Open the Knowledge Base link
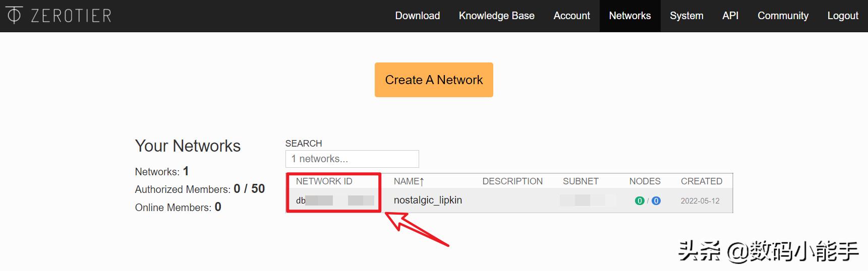This screenshot has width=868, height=271. [496, 16]
